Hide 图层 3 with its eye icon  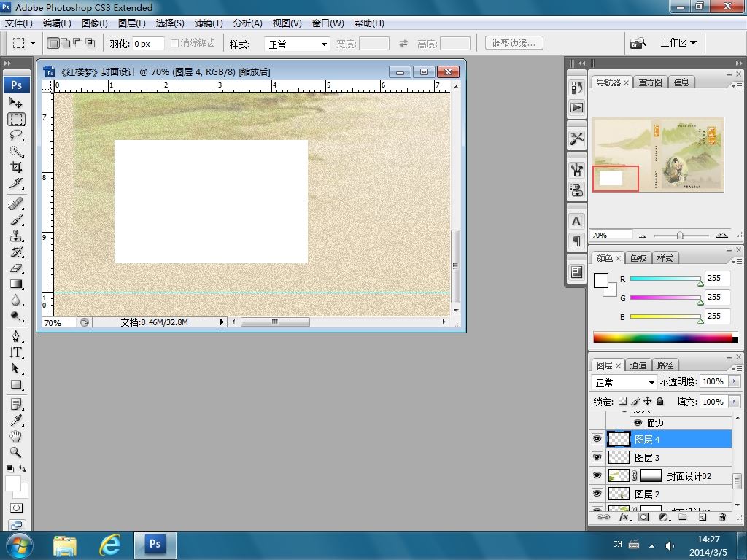click(597, 457)
